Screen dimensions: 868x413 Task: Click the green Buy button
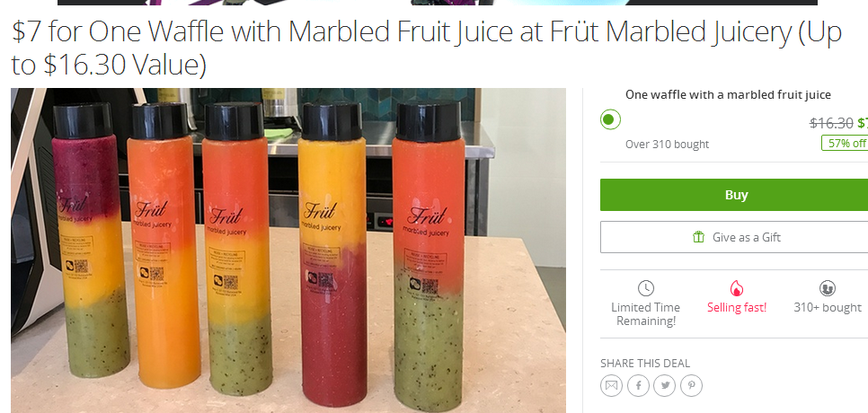[734, 195]
